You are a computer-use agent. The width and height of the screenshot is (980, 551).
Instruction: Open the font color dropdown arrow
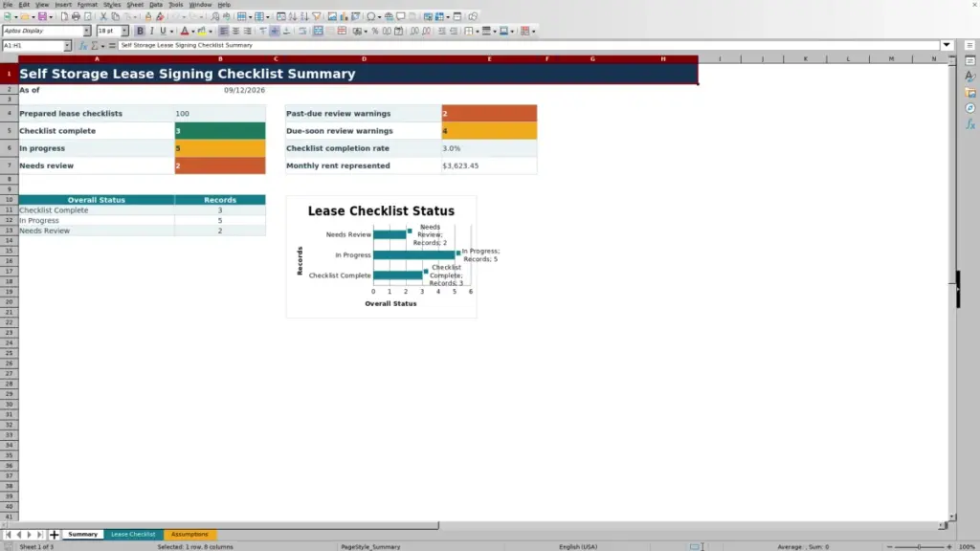point(193,32)
